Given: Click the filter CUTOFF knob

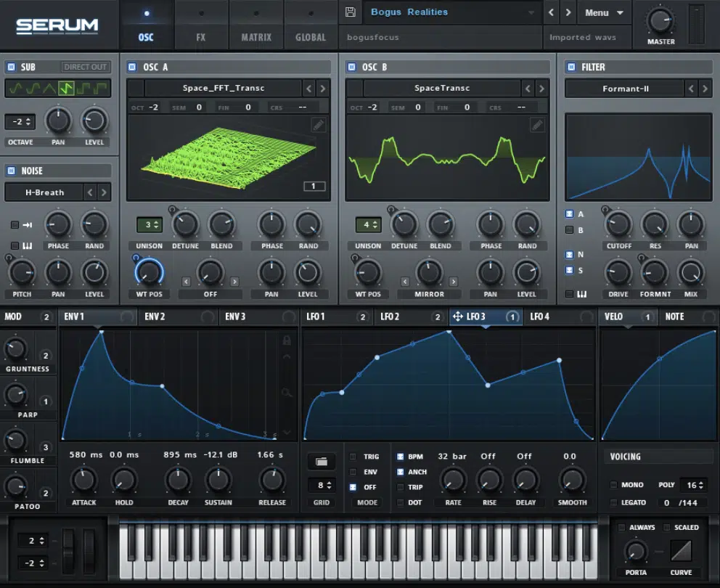Looking at the screenshot, I should coord(618,224).
